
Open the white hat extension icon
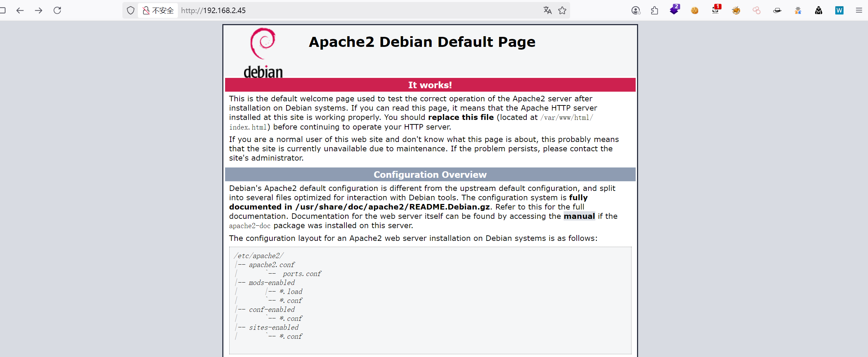(x=777, y=10)
